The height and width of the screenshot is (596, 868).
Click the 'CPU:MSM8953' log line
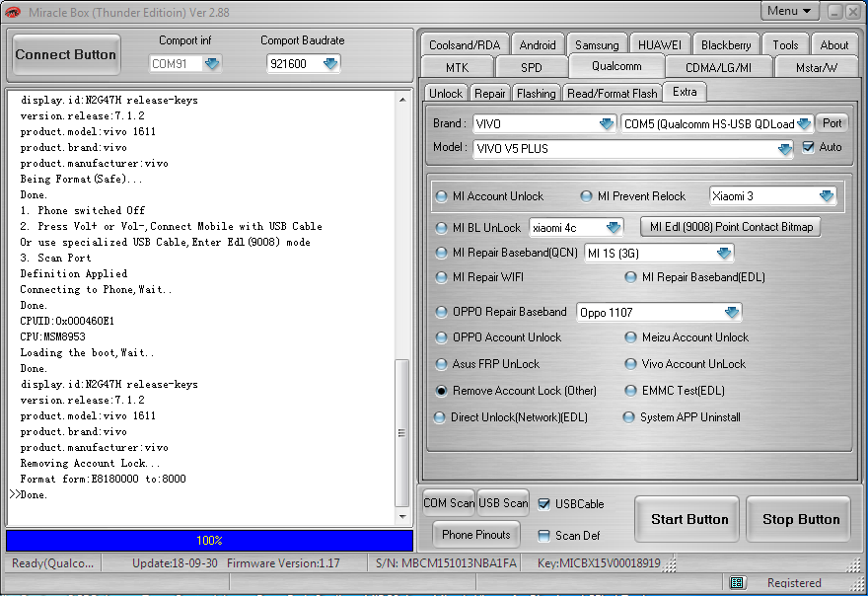tap(52, 336)
